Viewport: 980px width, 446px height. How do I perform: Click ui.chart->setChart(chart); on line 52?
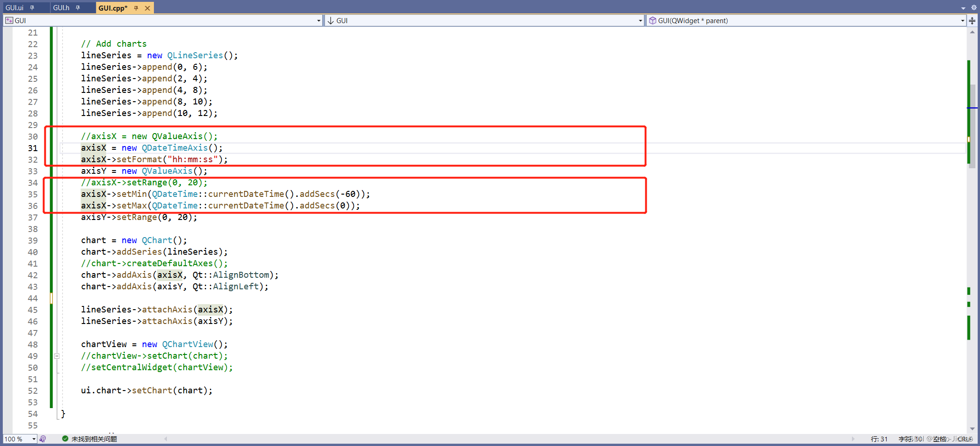pos(147,391)
